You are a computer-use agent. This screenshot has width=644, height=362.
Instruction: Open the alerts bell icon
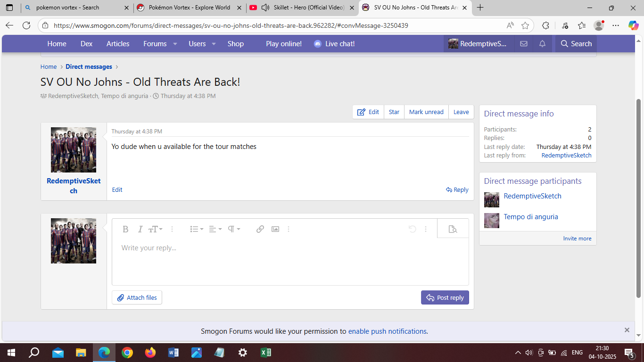[542, 44]
